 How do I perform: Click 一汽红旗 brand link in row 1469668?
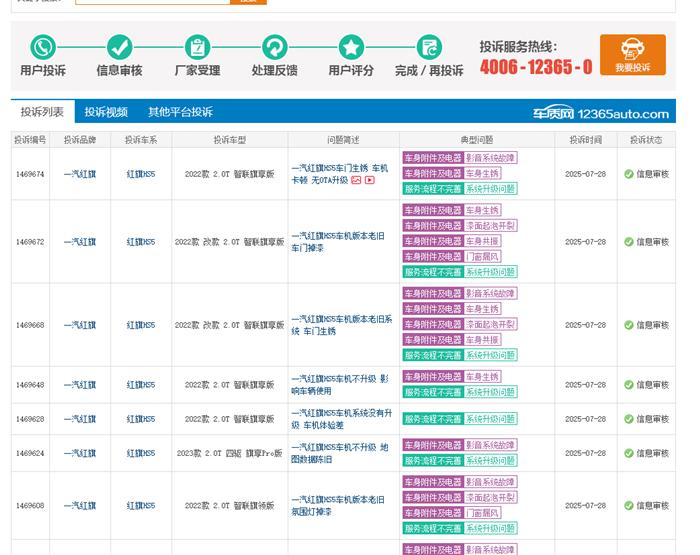[x=80, y=325]
